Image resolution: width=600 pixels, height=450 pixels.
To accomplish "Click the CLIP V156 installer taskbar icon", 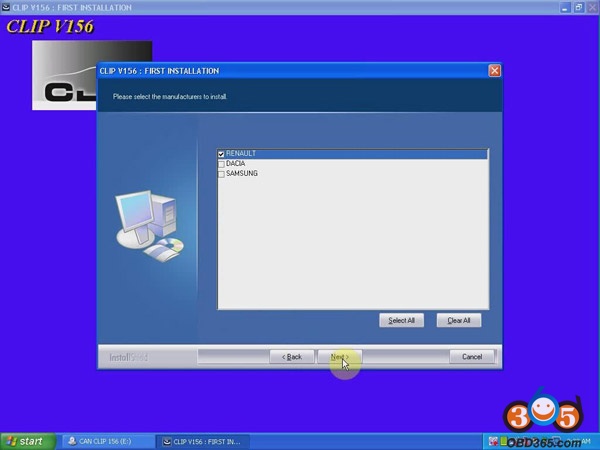I will click(167, 442).
